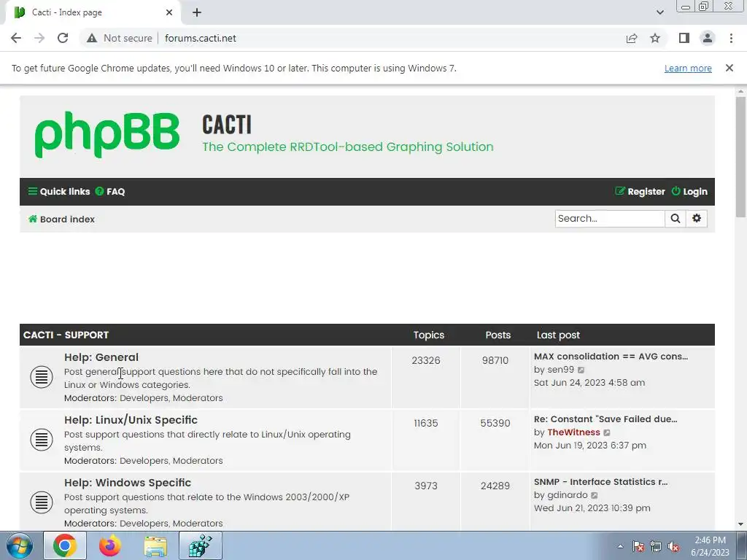Open the Windows Start menu
This screenshot has height=560, width=747.
click(19, 545)
